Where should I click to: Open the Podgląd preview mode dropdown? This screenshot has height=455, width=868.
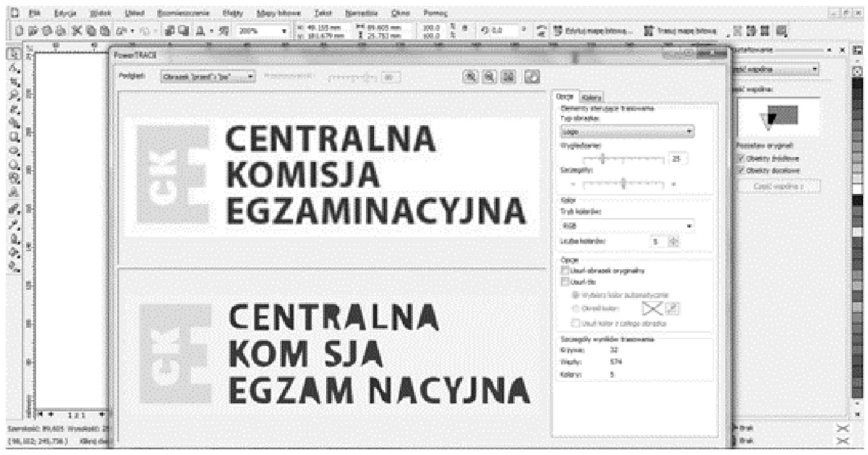tap(208, 75)
